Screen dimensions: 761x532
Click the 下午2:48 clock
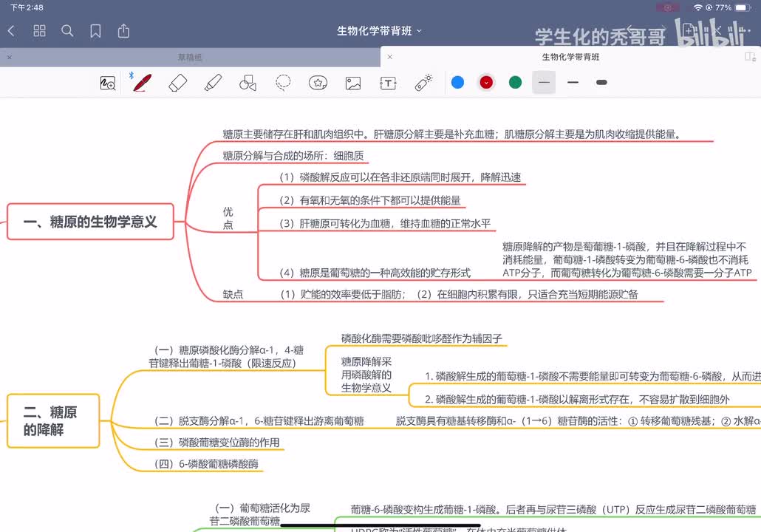click(x=27, y=8)
